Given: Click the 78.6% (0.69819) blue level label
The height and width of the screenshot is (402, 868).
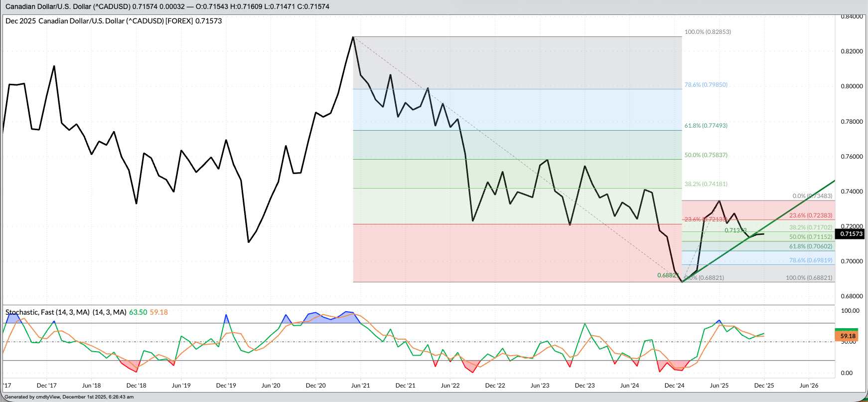Looking at the screenshot, I should click(x=811, y=260).
